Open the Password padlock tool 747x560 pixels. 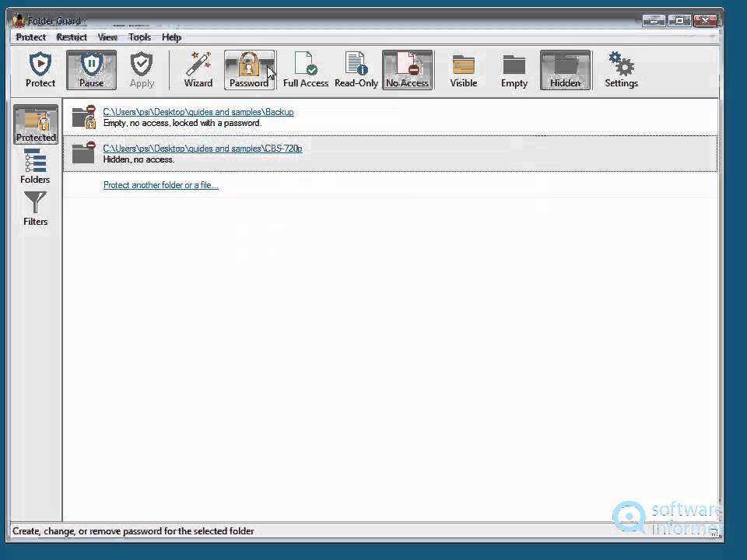[x=249, y=70]
